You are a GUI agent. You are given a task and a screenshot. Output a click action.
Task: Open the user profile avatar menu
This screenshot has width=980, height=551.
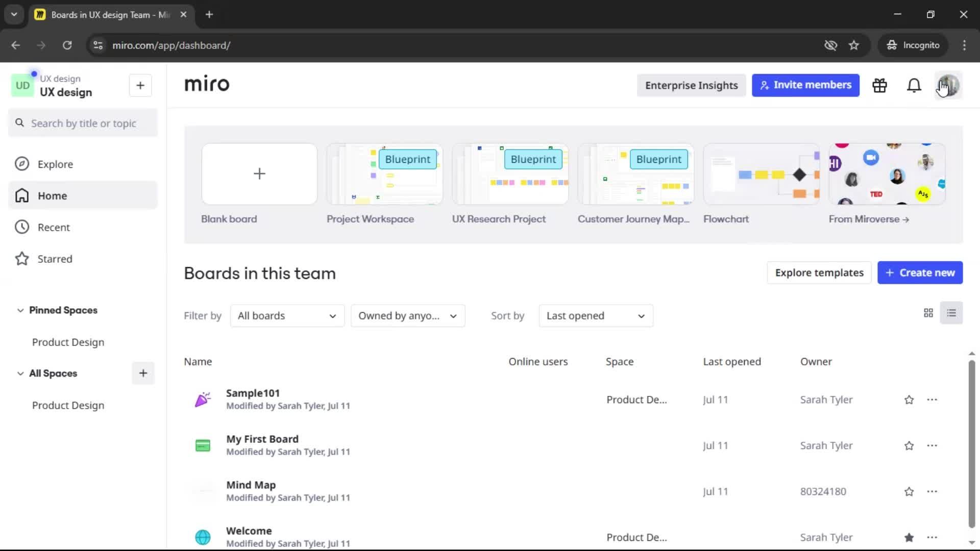click(x=948, y=85)
